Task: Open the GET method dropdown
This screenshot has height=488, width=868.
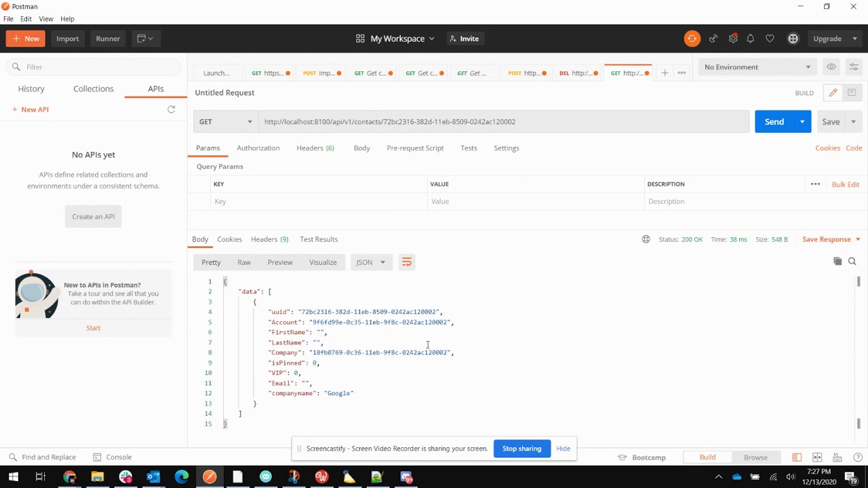Action: (x=226, y=122)
